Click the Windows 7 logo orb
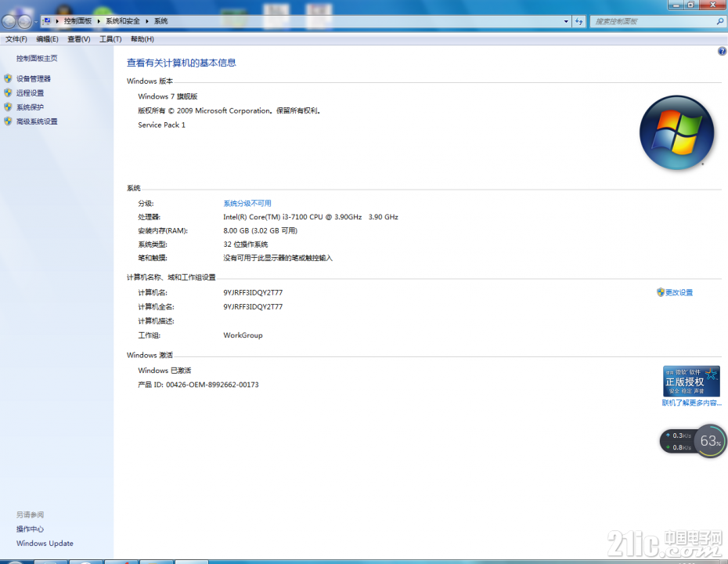 click(x=676, y=132)
